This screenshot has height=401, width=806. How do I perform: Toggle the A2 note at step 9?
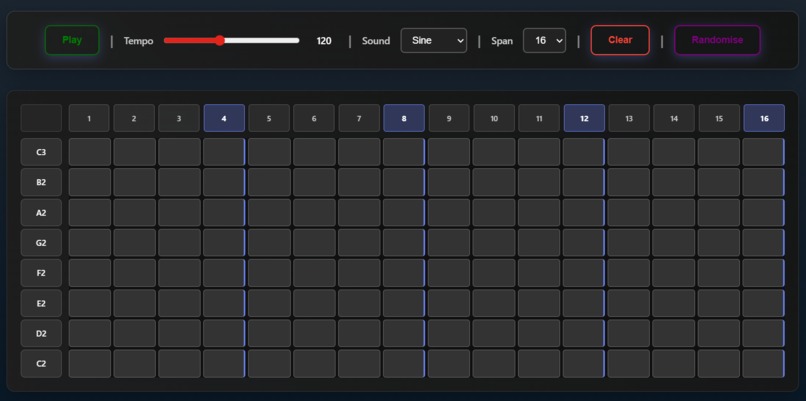[449, 212]
